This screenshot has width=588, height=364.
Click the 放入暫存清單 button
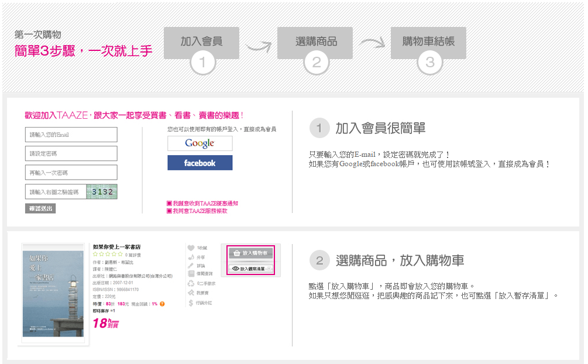pyautogui.click(x=251, y=269)
